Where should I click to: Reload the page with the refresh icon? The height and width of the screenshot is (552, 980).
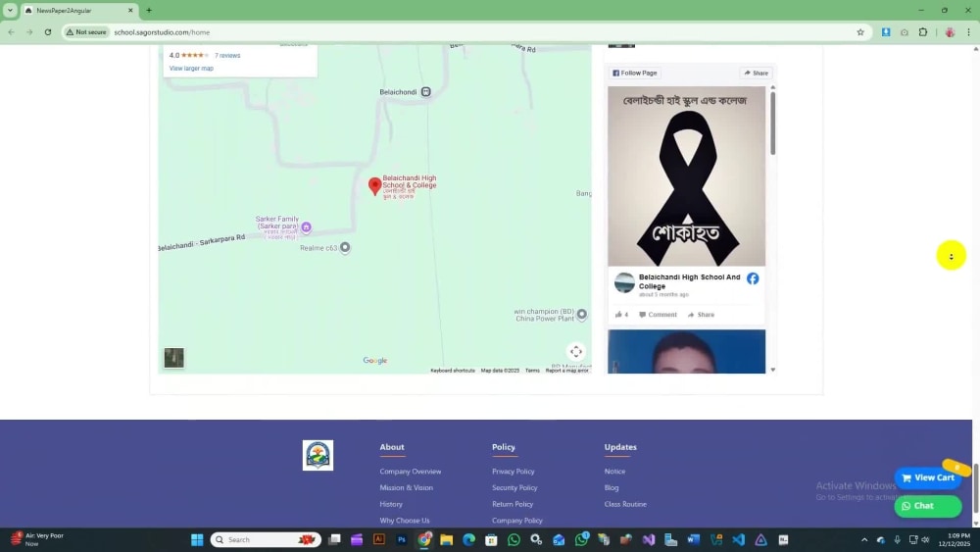pos(47,32)
